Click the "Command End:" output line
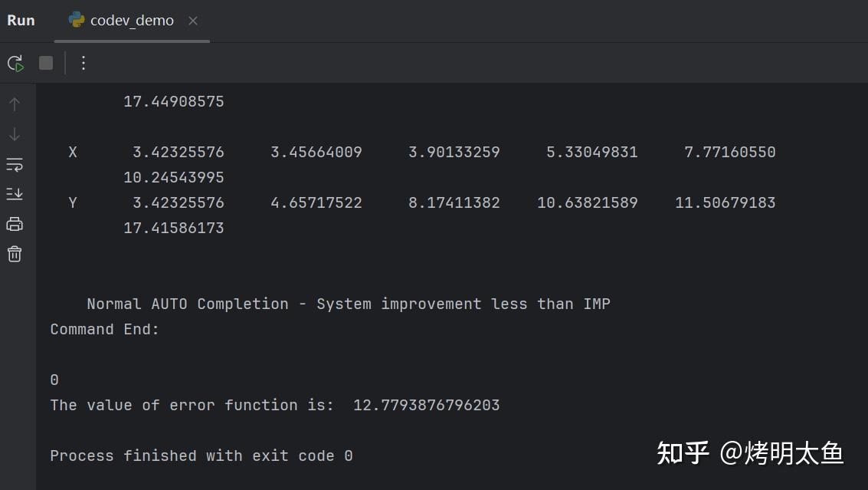The height and width of the screenshot is (490, 868). (104, 329)
